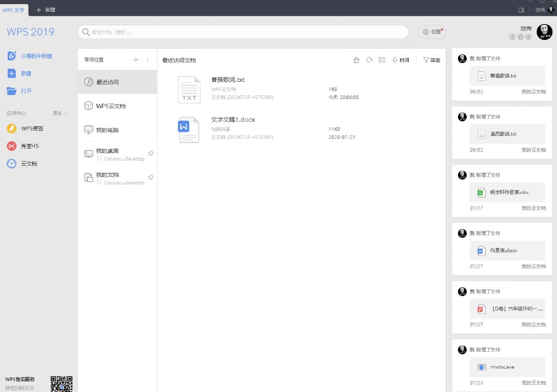
Task: Clear recent records with the broom icon
Action: click(357, 59)
